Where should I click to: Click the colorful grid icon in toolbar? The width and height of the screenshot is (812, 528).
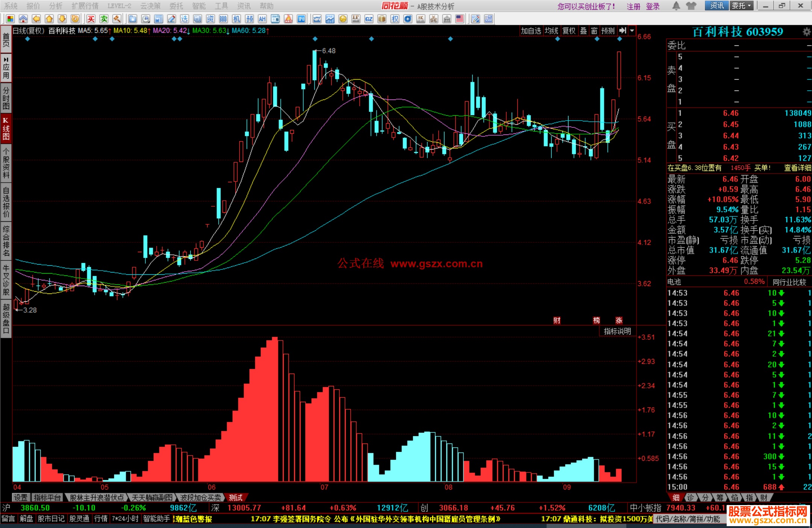pos(10,19)
